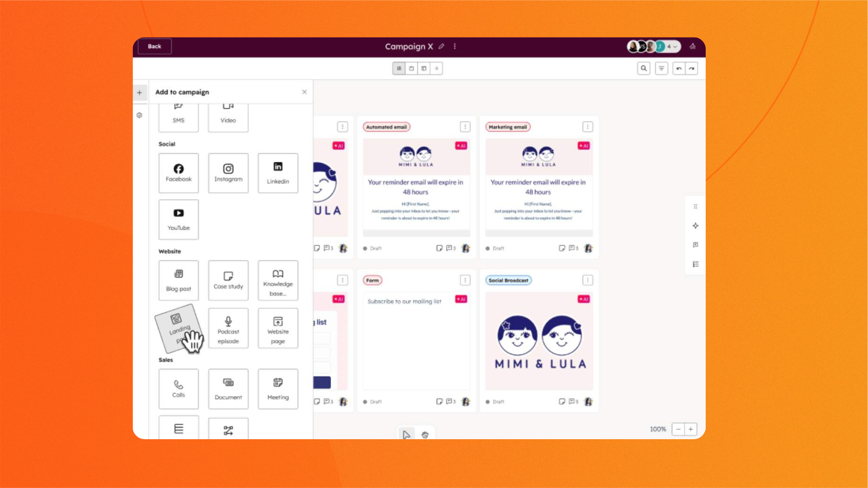This screenshot has height=488, width=868.
Task: Open the campaign title kebab menu
Action: pyautogui.click(x=455, y=46)
